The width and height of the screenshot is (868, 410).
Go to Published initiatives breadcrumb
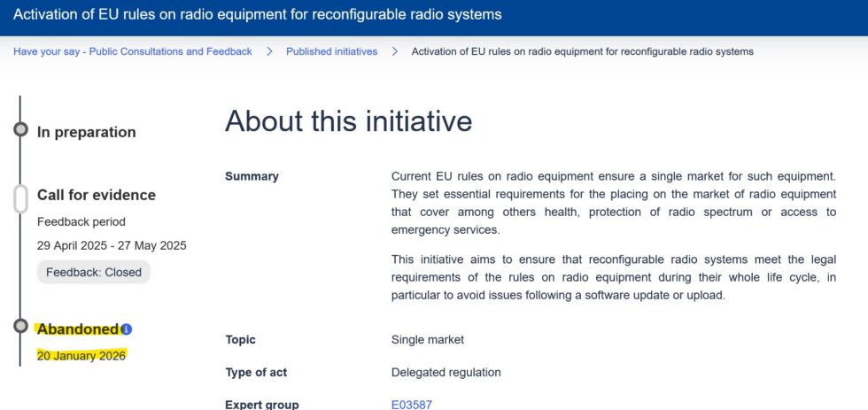[x=331, y=51]
